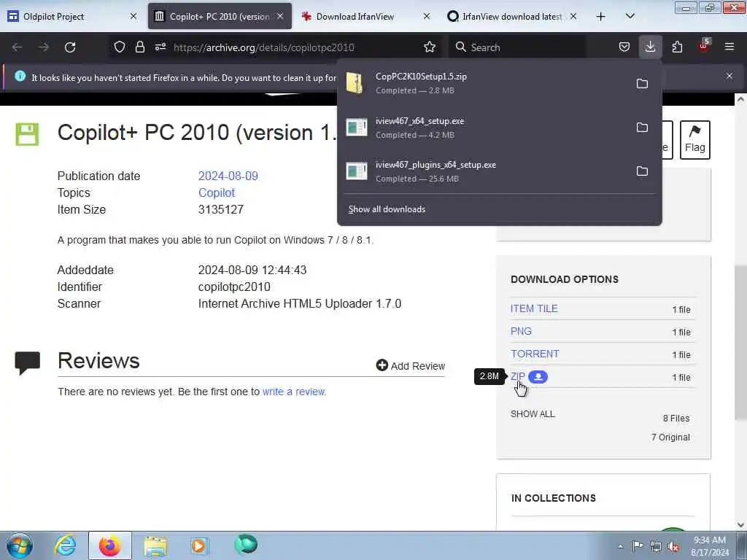The image size is (747, 560).
Task: Open site permissions icon in address bar
Action: tap(160, 47)
